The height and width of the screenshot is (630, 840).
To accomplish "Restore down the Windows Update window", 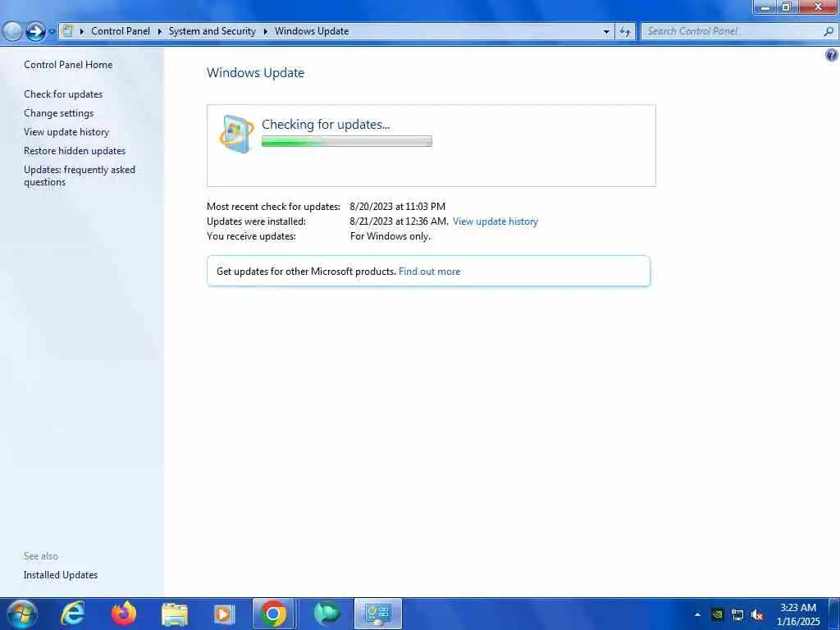I will pyautogui.click(x=787, y=7).
